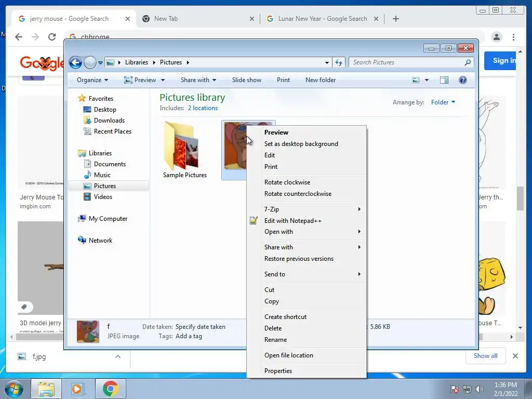
Task: Switch to the New Tab tab
Action: pos(198,19)
